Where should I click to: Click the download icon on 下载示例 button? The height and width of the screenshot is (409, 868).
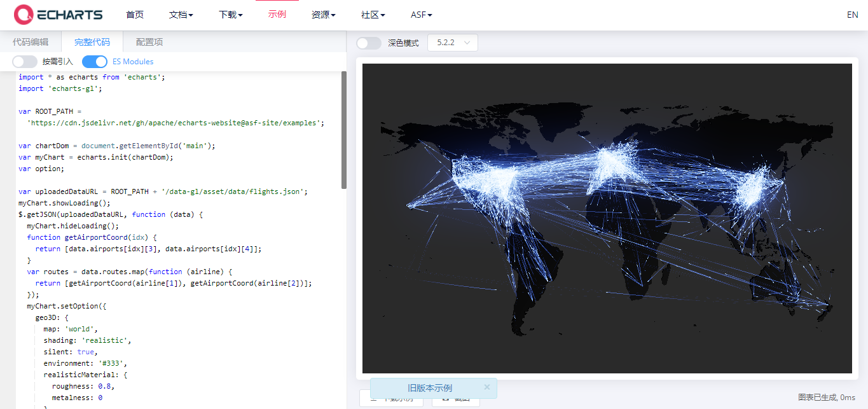point(375,399)
